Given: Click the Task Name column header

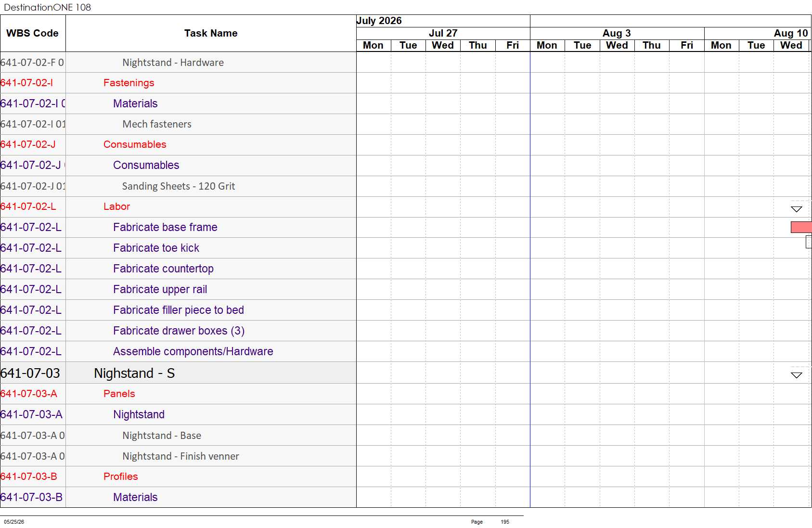Looking at the screenshot, I should tap(211, 33).
